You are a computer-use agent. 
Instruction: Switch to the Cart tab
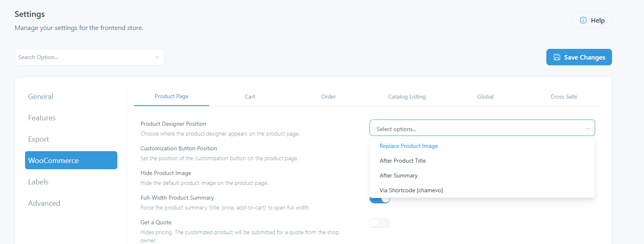pos(250,97)
